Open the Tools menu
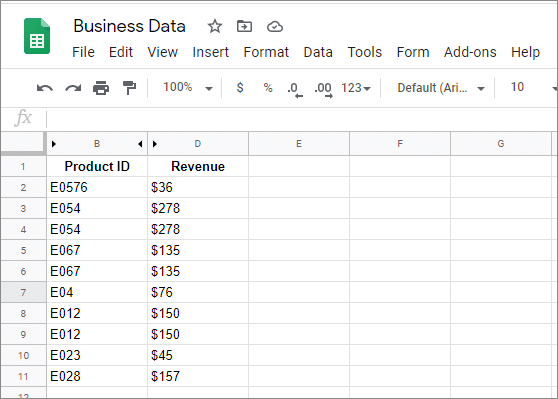This screenshot has height=399, width=558. point(364,52)
